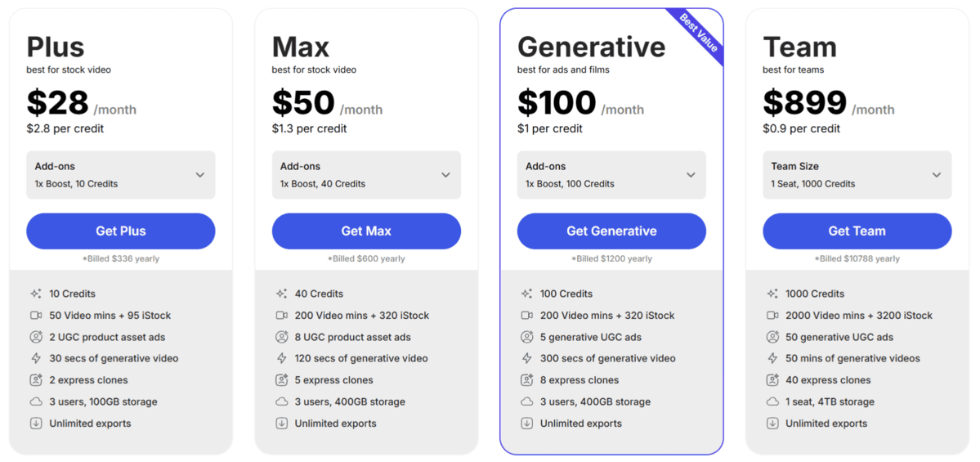This screenshot has width=980, height=462.
Task: Click the Get Team button
Action: (857, 231)
